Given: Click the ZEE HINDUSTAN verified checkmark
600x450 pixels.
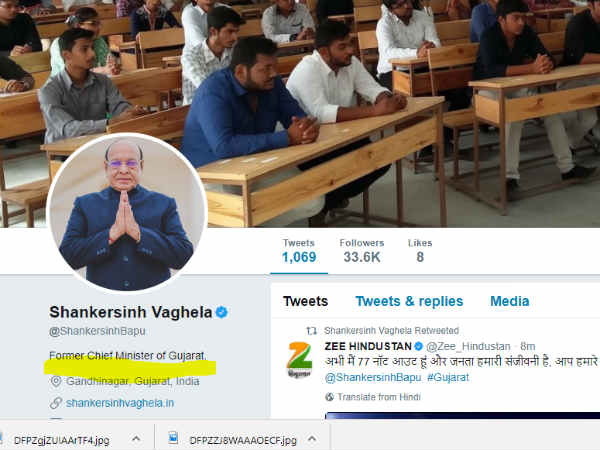Looking at the screenshot, I should tap(419, 346).
